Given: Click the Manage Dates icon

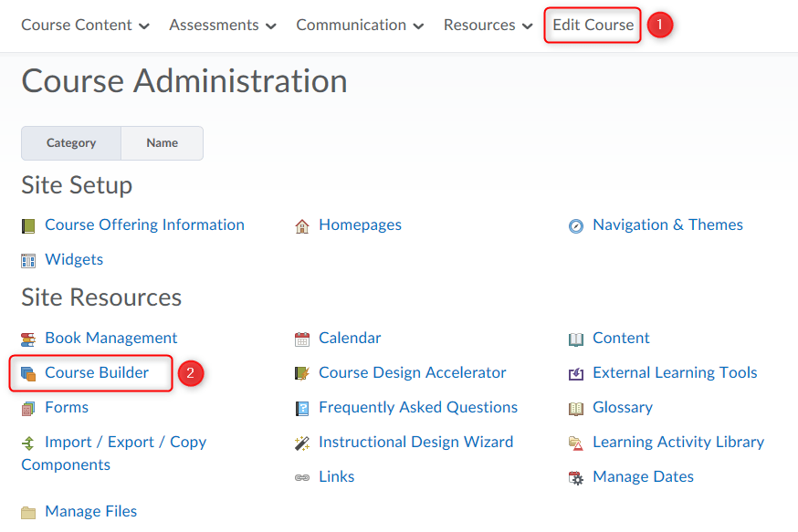Looking at the screenshot, I should tap(576, 477).
